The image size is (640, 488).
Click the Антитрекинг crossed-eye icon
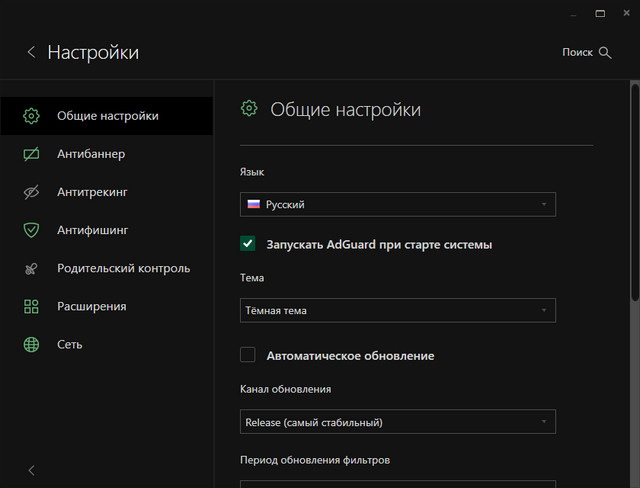point(31,192)
